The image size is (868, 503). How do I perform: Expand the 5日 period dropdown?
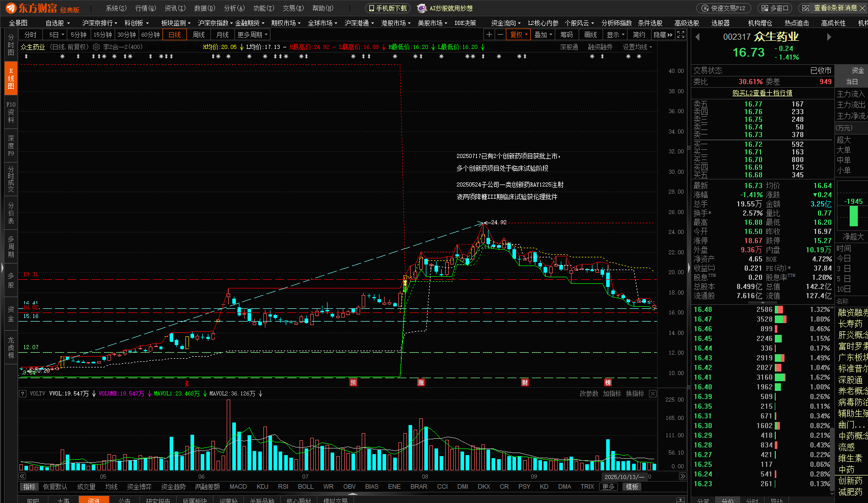[56, 35]
